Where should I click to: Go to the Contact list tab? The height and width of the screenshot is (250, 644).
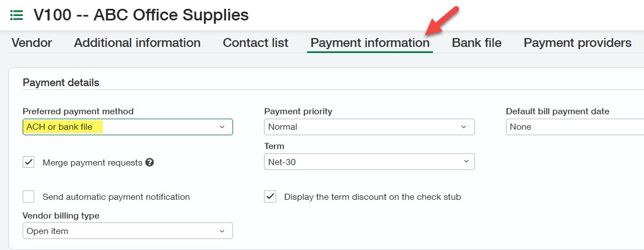256,43
